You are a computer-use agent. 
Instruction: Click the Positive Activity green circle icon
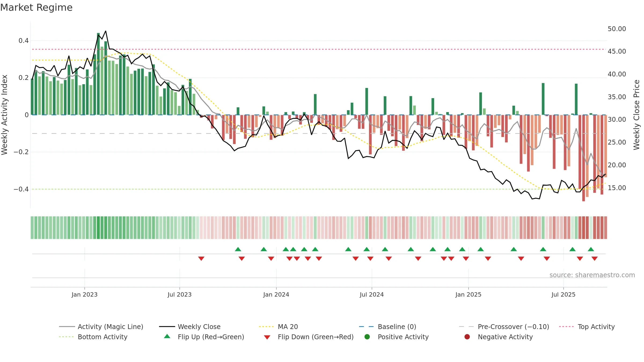coord(367,337)
